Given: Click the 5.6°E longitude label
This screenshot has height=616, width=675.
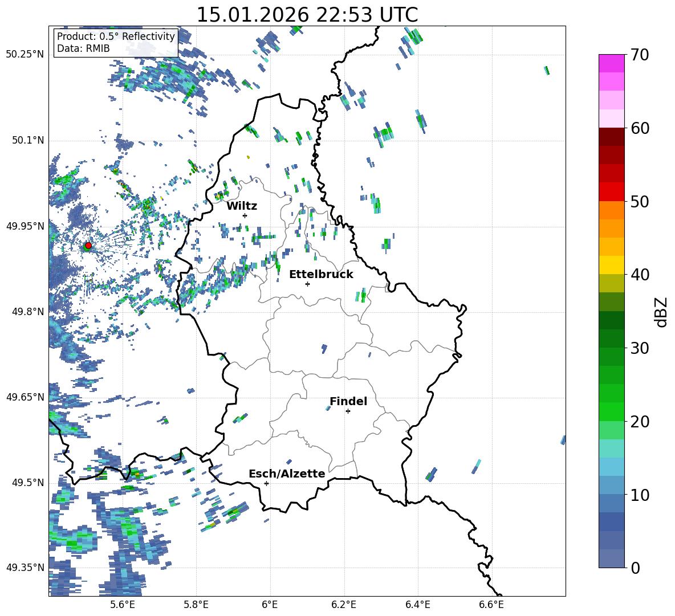Looking at the screenshot, I should (x=123, y=605).
